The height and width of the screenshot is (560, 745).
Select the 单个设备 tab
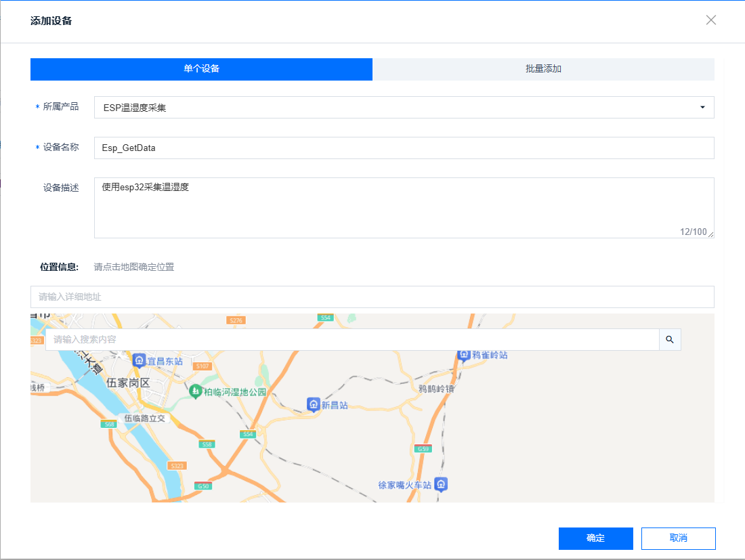coord(201,69)
